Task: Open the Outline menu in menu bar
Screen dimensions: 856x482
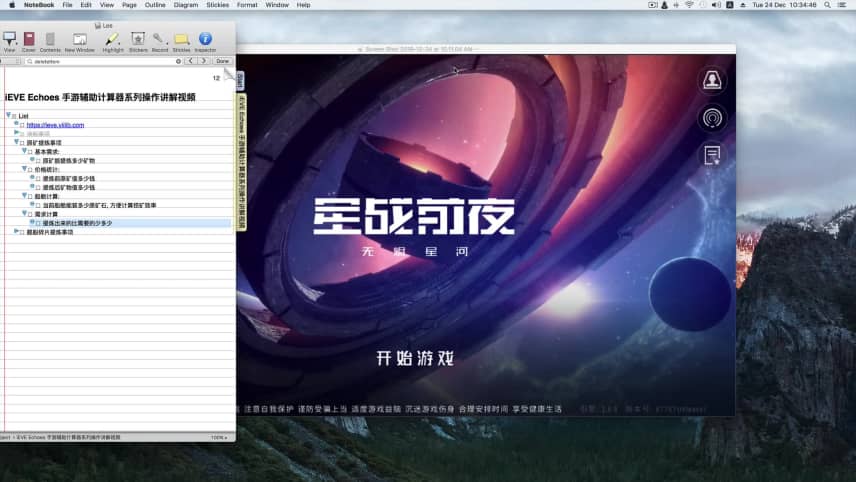Action: pos(155,5)
